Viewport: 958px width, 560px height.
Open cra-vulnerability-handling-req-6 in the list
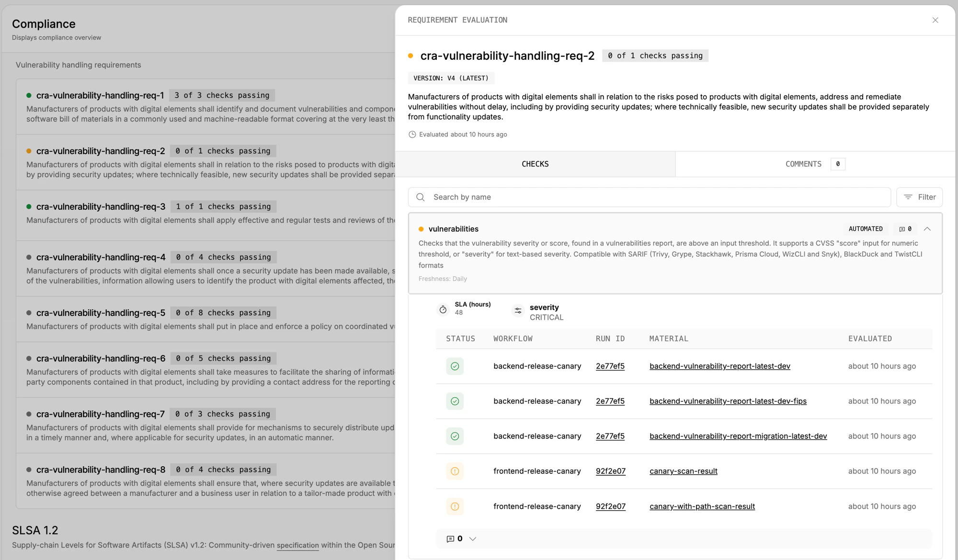101,358
